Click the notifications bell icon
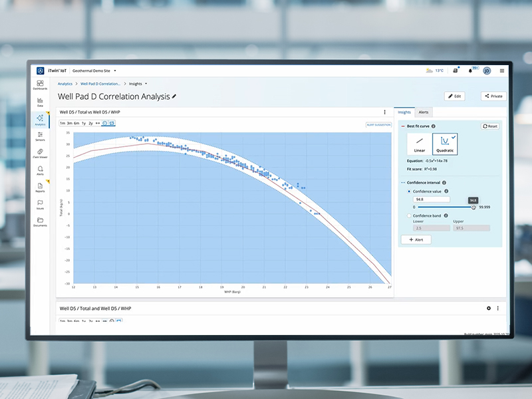The width and height of the screenshot is (532, 399). coord(471,70)
